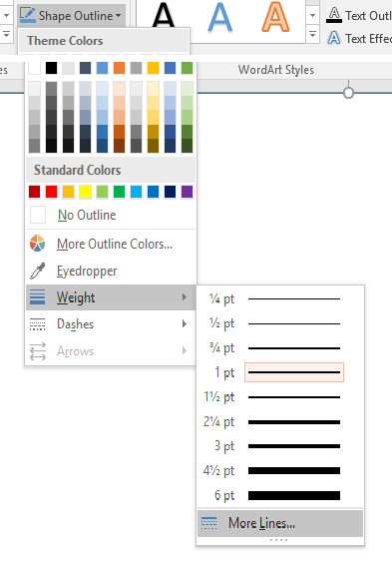The height and width of the screenshot is (562, 392).
Task: Set outline weight to ¼ pt
Action: 280,298
